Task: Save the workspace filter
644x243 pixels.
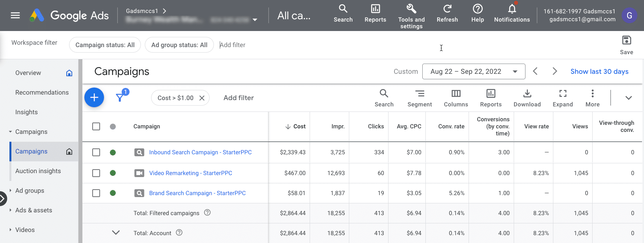Action: click(626, 45)
